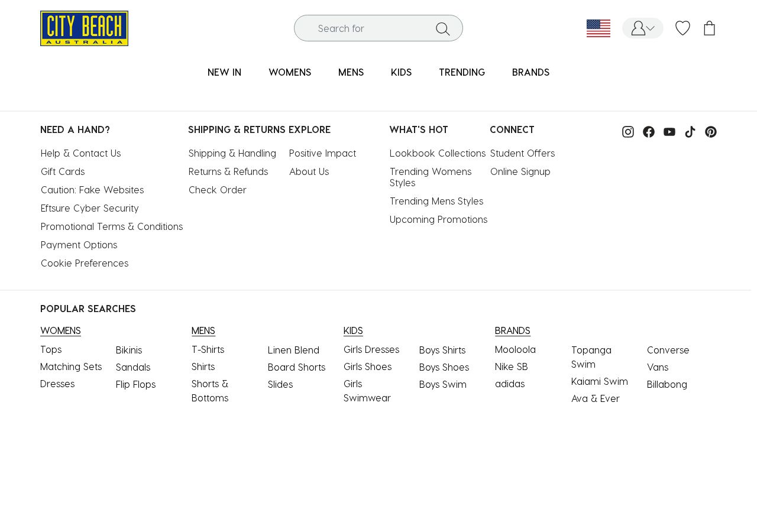The height and width of the screenshot is (532, 757).
Task: Open Cookie Preferences
Action: (x=85, y=263)
